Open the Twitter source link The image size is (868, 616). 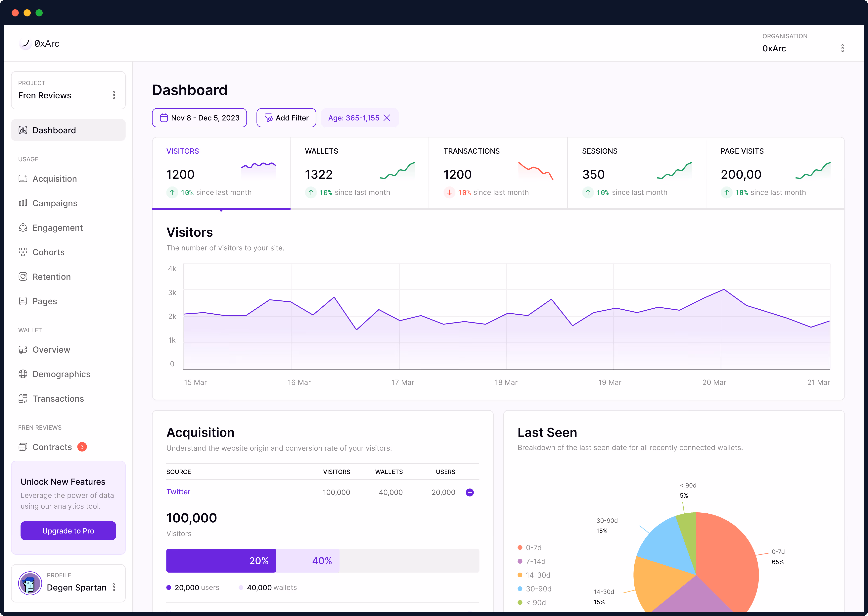(178, 492)
